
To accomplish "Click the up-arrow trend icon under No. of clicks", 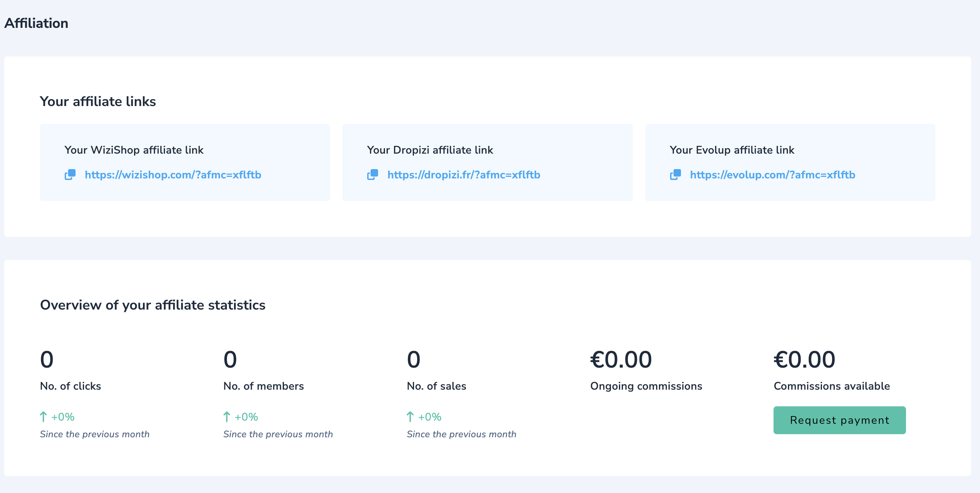I will click(x=43, y=417).
